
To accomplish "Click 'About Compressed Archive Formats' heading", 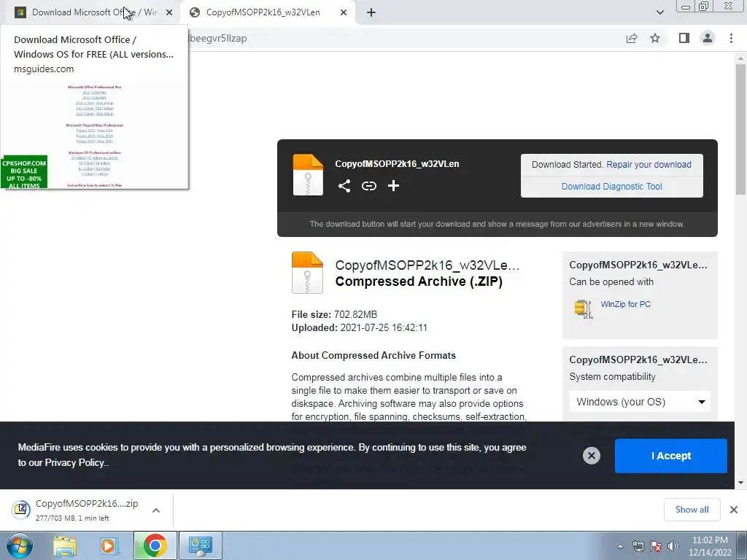I will (x=373, y=356).
